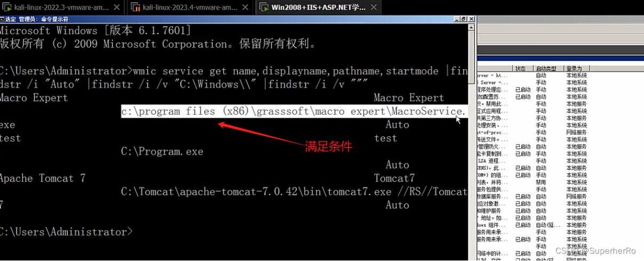Click the Apache Tomcat 7 service name
Viewport: 644px width, 261px height.
coord(43,178)
